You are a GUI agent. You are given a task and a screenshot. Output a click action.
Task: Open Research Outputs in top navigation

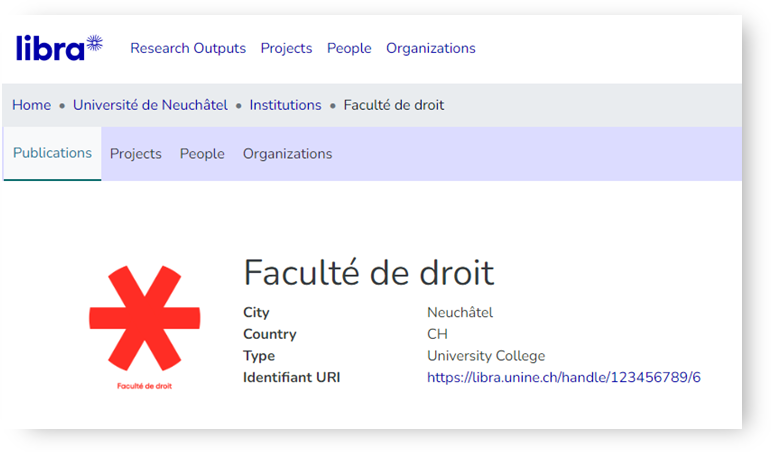pos(188,48)
